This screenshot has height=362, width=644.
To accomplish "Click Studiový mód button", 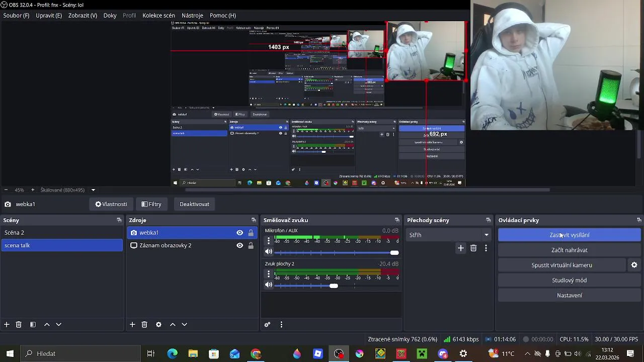I will pyautogui.click(x=570, y=280).
